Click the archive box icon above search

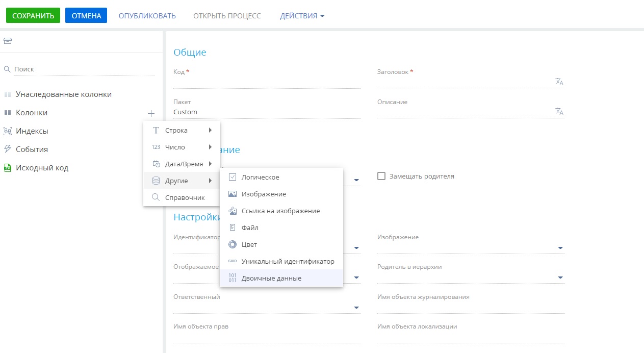8,41
